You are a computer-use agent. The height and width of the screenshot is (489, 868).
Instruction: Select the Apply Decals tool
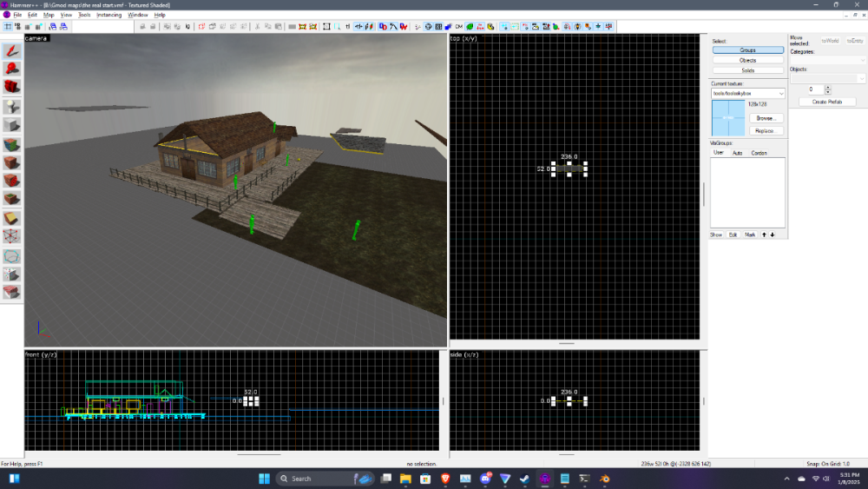tap(11, 181)
